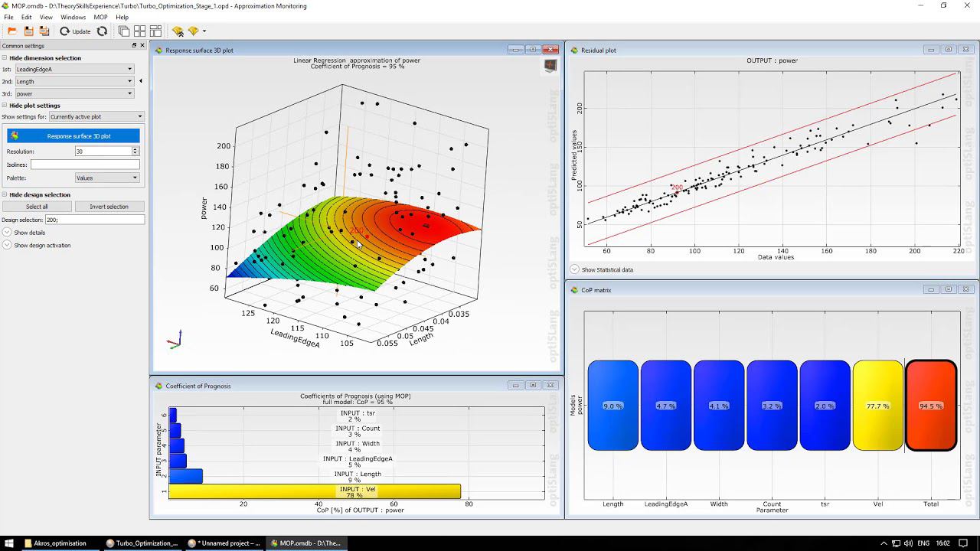Open the Windows menu

[73, 17]
